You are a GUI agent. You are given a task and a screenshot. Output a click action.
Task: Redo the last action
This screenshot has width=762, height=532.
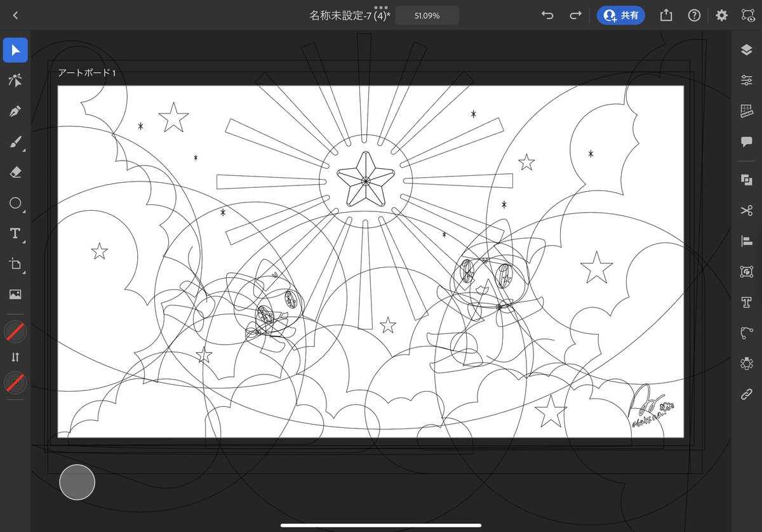pos(575,15)
